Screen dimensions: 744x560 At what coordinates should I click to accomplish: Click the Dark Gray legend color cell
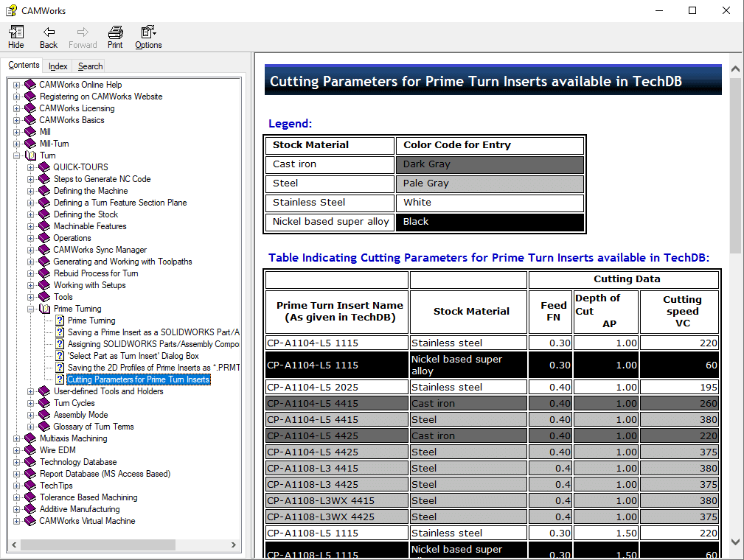coord(490,164)
